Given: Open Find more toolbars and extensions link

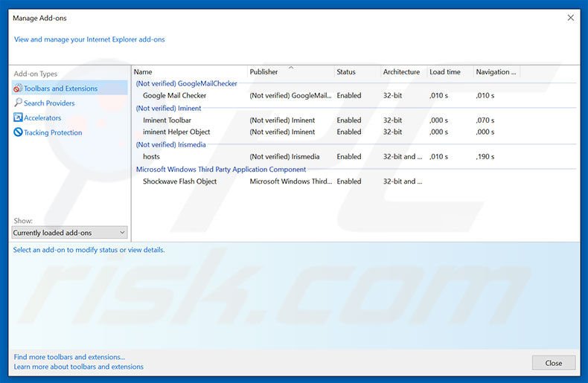Looking at the screenshot, I should click(69, 357).
